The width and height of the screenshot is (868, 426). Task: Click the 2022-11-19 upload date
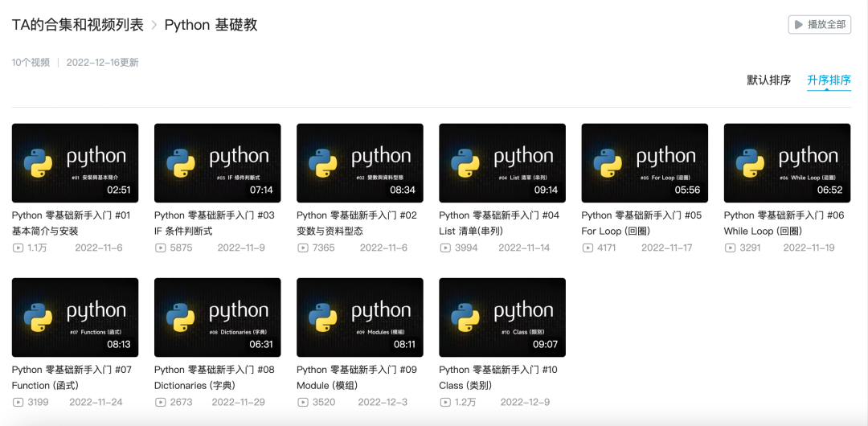(809, 248)
